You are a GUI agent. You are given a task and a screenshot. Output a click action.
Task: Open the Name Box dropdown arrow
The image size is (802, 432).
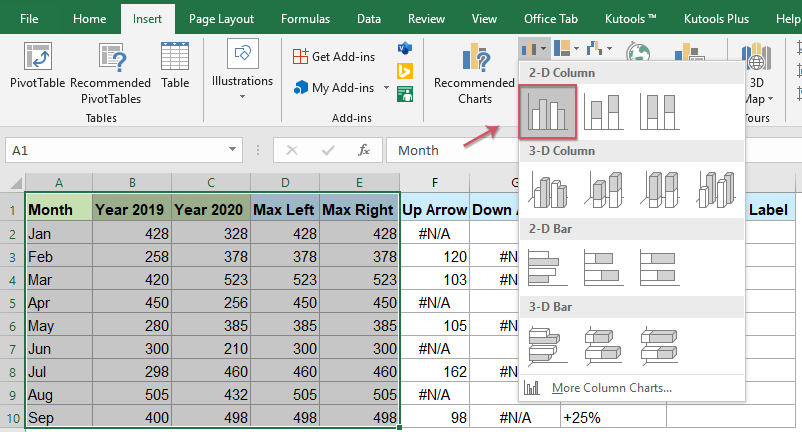[232, 151]
